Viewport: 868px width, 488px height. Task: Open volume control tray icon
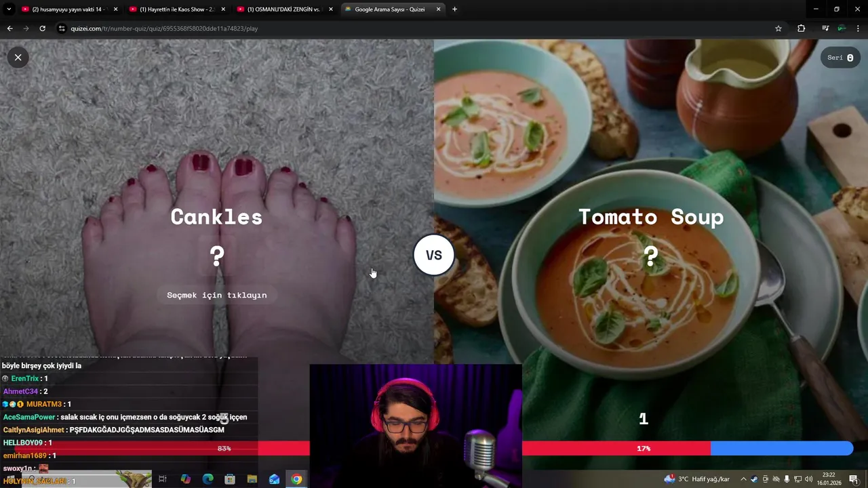coord(808,479)
